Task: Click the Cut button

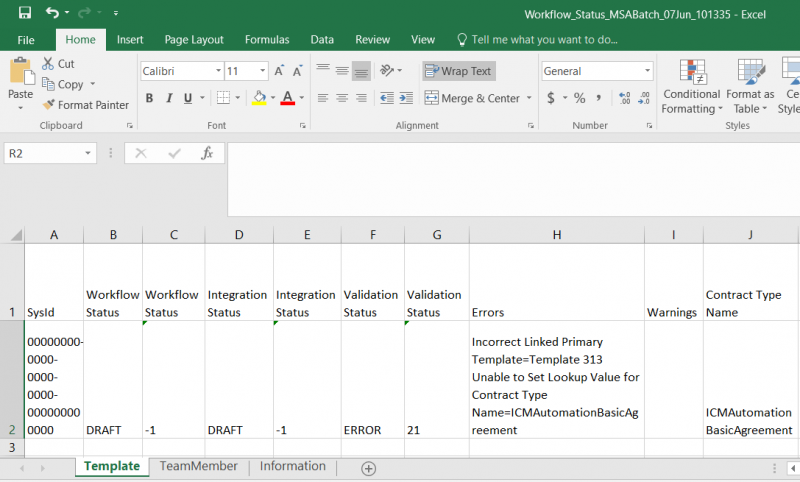Action: coord(58,64)
